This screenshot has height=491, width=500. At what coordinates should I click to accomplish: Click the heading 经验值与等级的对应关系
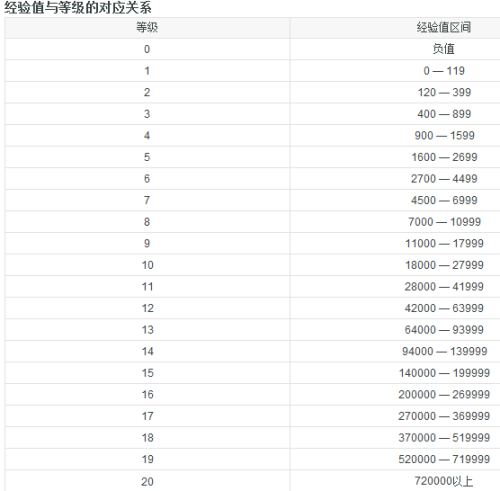78,7
